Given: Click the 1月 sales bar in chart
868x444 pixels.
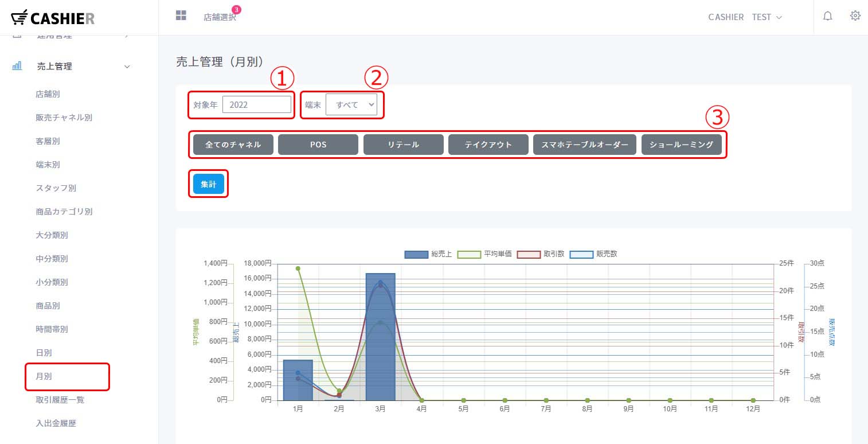Looking at the screenshot, I should pos(298,380).
